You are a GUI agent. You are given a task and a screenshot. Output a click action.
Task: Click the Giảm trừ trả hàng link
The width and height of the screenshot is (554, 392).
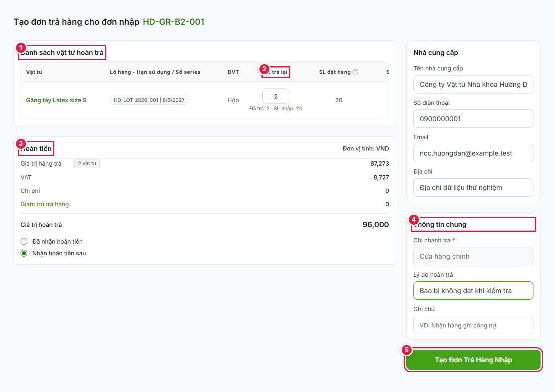(x=44, y=204)
